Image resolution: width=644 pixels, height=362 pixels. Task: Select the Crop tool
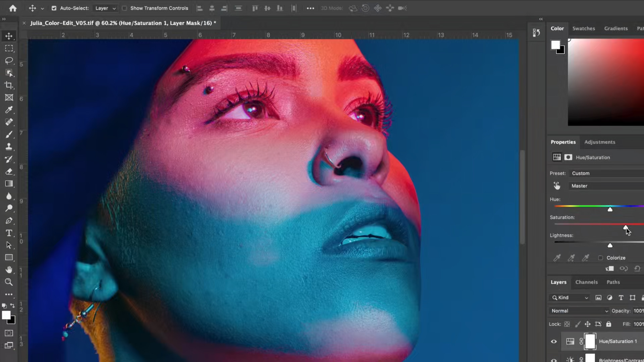tap(9, 85)
